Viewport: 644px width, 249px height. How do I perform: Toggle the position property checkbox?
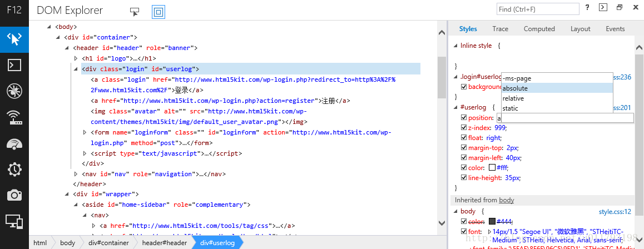click(x=464, y=118)
